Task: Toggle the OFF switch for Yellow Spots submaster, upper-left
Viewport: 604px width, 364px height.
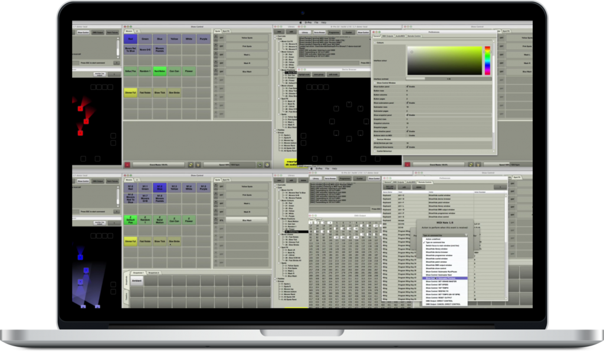Action: (222, 38)
